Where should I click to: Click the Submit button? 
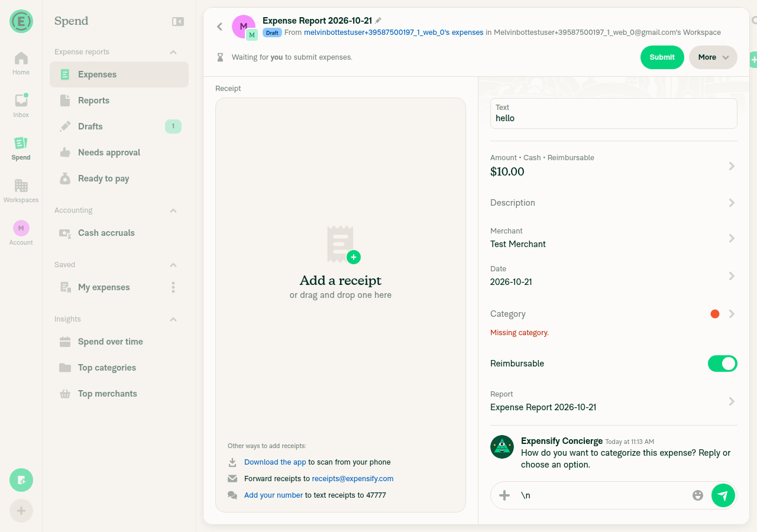coord(662,57)
